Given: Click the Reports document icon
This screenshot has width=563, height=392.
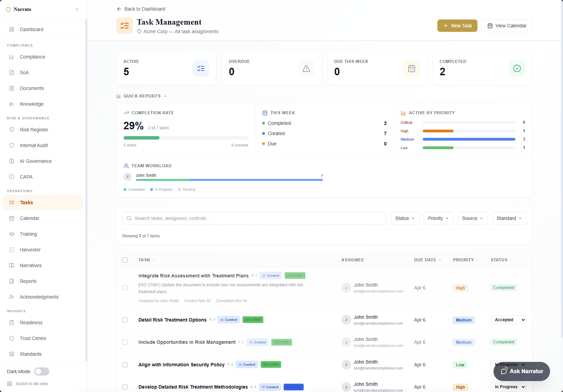Looking at the screenshot, I should click(x=11, y=281).
